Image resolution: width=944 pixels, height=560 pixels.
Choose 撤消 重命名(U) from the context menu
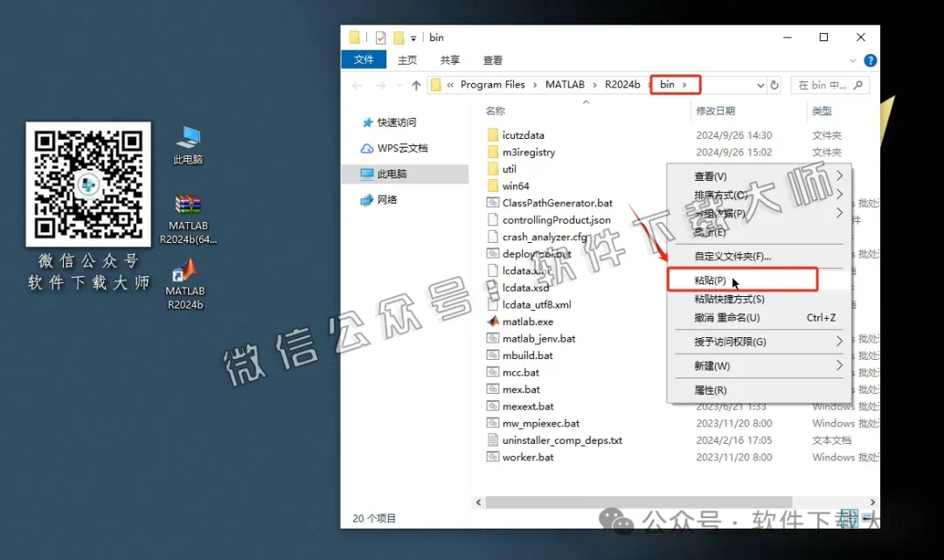point(759,318)
